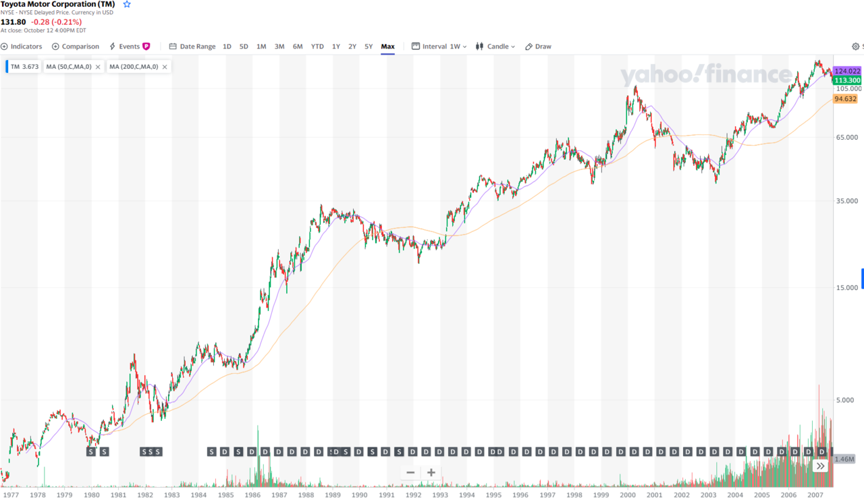The height and width of the screenshot is (504, 864).
Task: Click the 131.80 closing price
Action: tap(13, 22)
